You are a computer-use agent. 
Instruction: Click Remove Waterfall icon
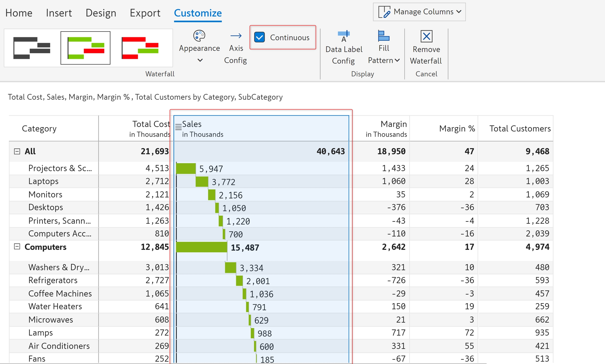tap(426, 36)
